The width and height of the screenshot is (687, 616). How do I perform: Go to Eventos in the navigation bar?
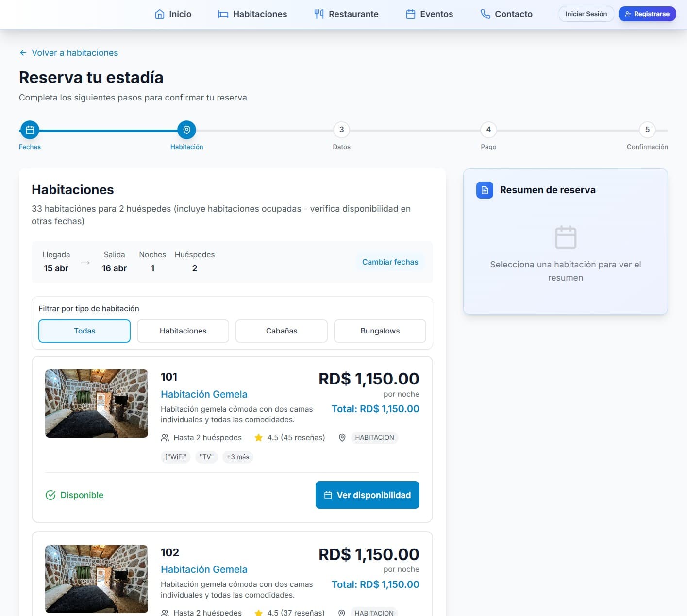pos(429,14)
